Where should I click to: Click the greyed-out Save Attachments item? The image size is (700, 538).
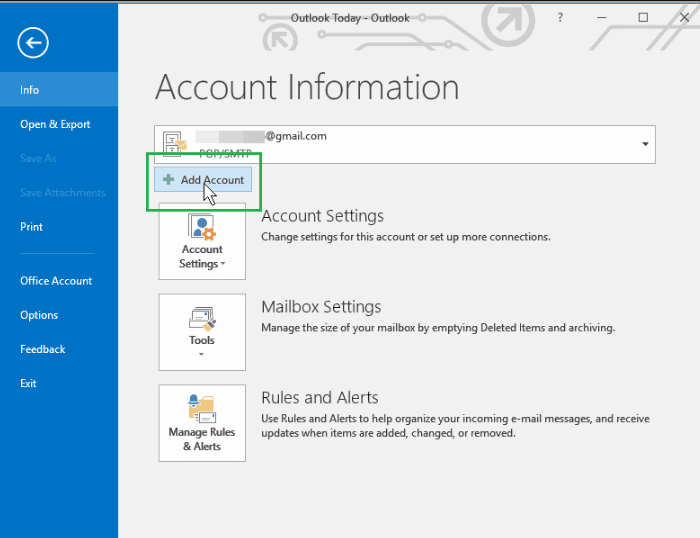(62, 192)
